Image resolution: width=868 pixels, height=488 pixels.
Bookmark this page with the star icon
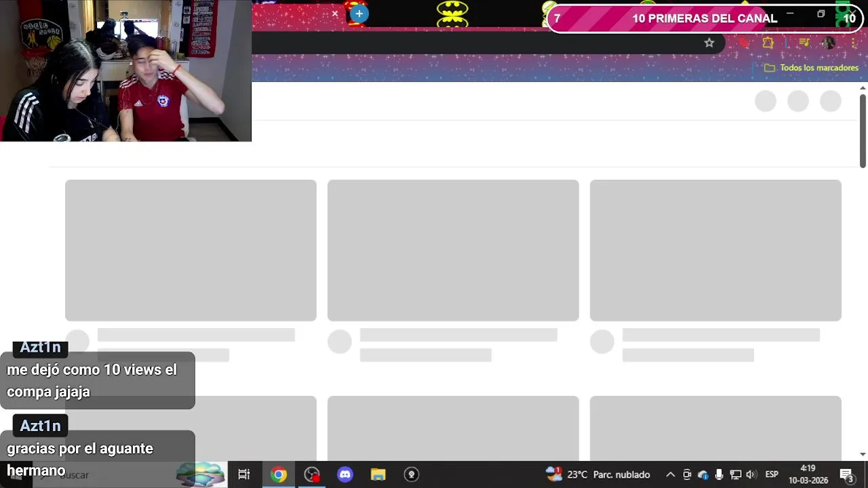[x=709, y=43]
